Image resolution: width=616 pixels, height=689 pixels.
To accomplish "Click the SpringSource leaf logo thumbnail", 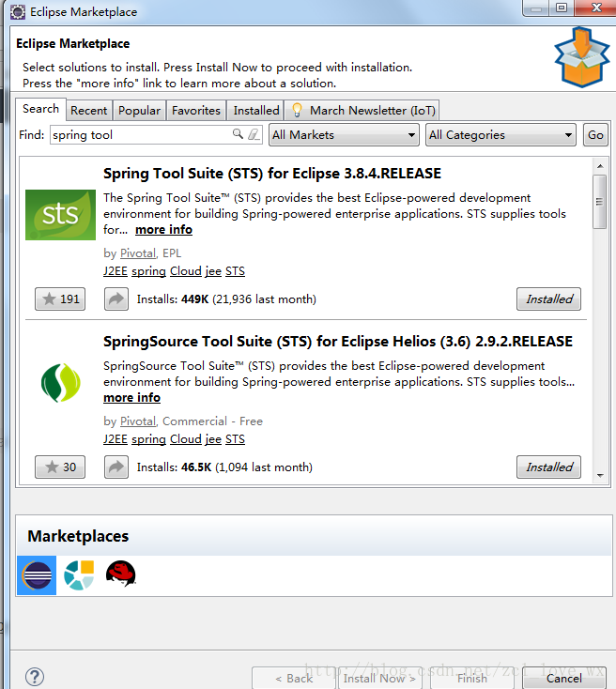I will pos(61,383).
